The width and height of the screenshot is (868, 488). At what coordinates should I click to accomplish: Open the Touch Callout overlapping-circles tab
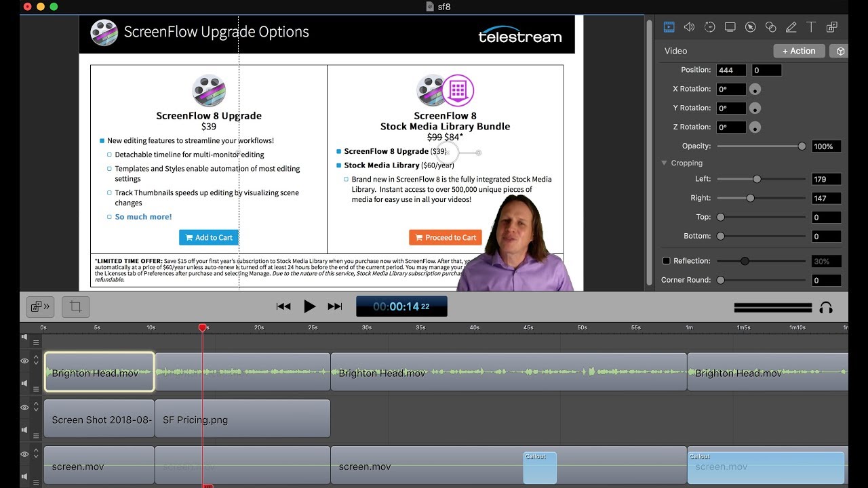pos(770,27)
